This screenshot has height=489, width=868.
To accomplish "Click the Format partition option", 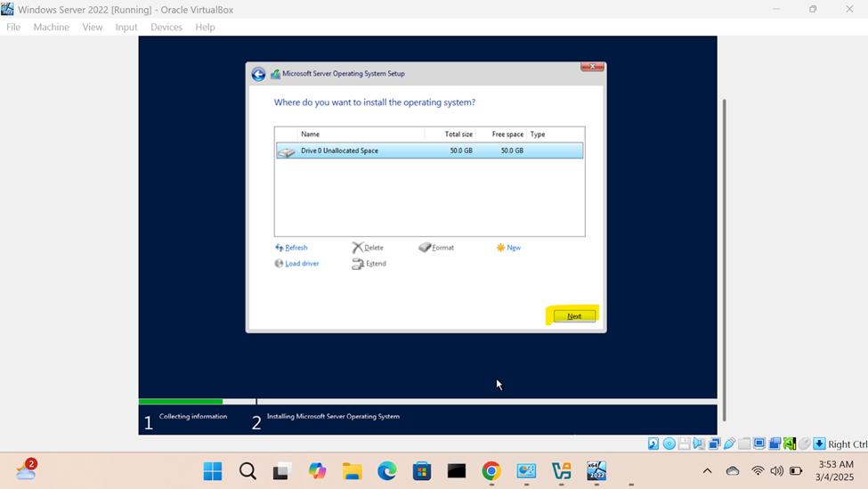I will [436, 248].
